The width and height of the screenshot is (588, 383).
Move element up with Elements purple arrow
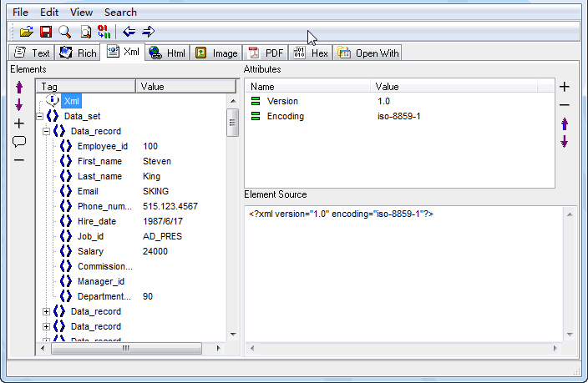click(x=19, y=87)
